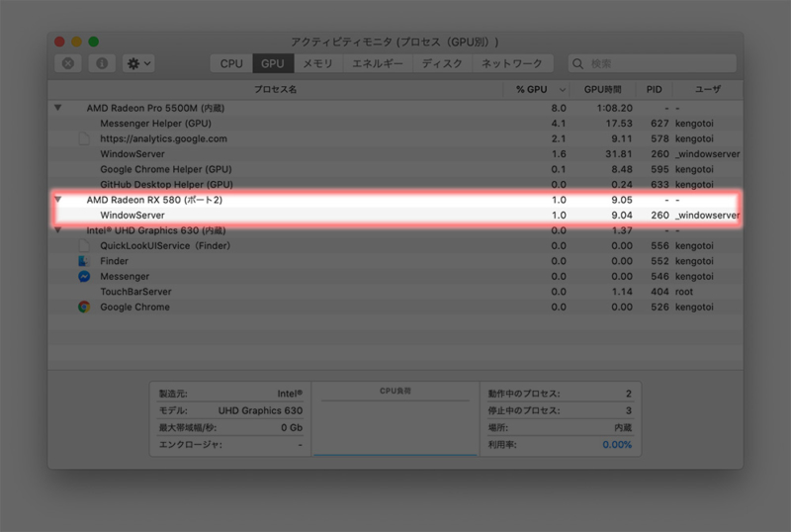Select the Messenger process name
The width and height of the screenshot is (791, 532).
point(125,277)
